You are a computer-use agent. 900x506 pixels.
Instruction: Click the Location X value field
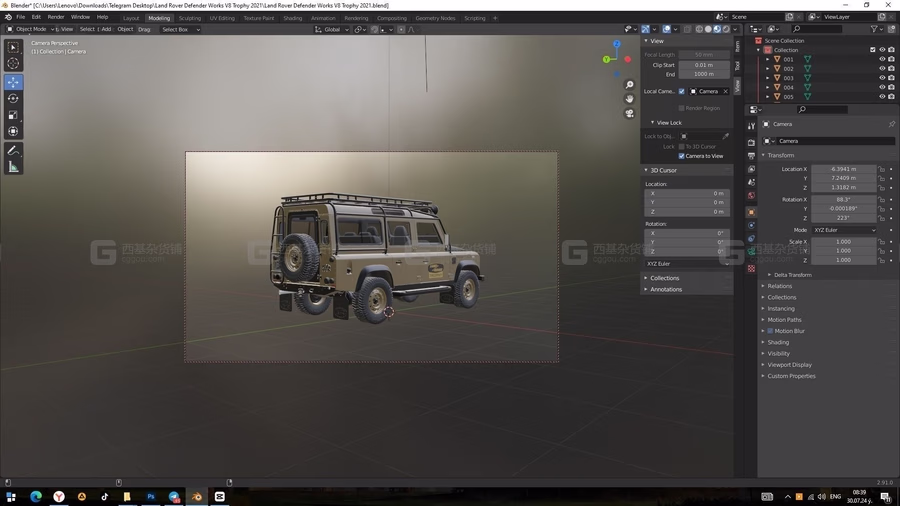[x=844, y=169]
